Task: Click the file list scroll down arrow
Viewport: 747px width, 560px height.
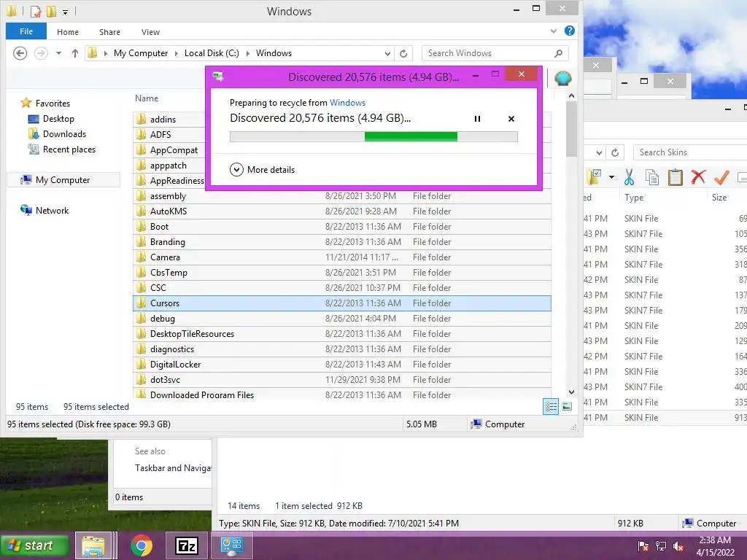Action: pyautogui.click(x=571, y=392)
